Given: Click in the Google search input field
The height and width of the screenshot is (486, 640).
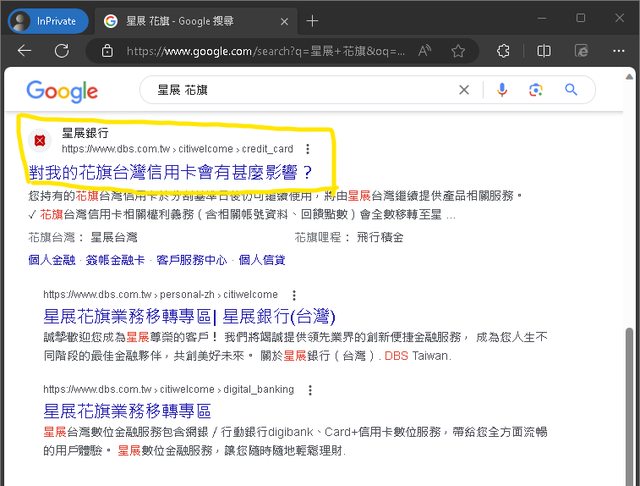Looking at the screenshot, I should pyautogui.click(x=300, y=90).
